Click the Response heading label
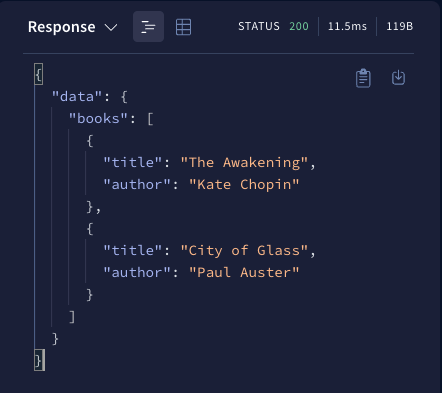The width and height of the screenshot is (442, 393). (x=62, y=27)
